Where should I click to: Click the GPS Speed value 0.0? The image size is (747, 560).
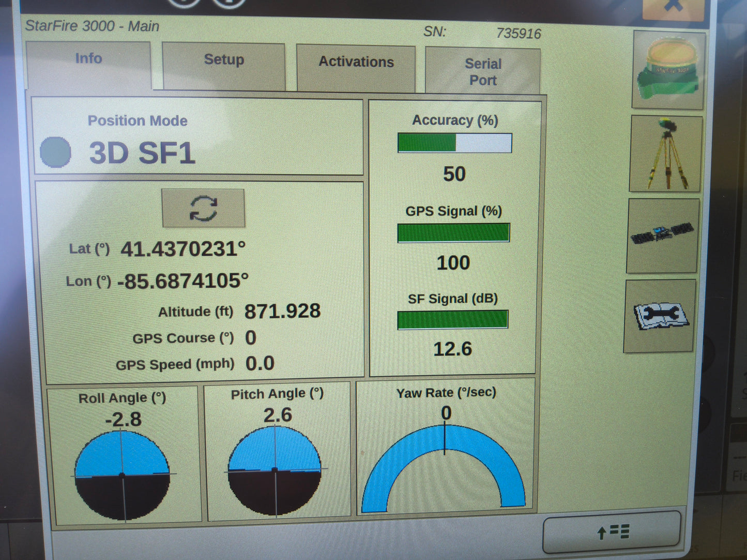coord(260,363)
